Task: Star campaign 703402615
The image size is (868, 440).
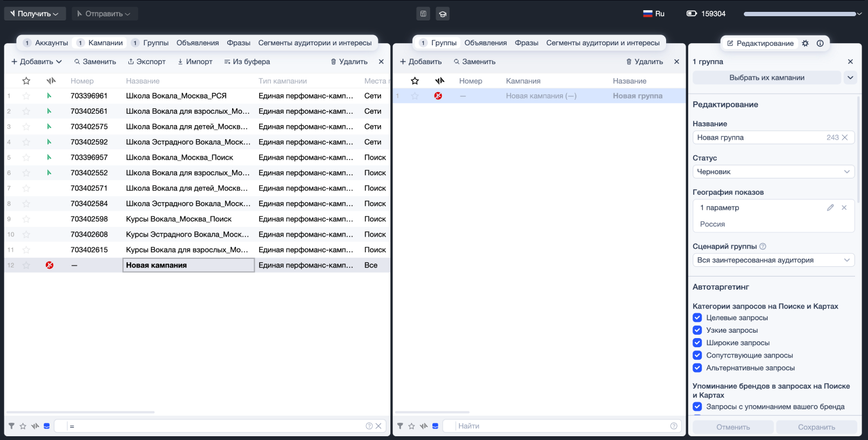Action: pyautogui.click(x=26, y=250)
